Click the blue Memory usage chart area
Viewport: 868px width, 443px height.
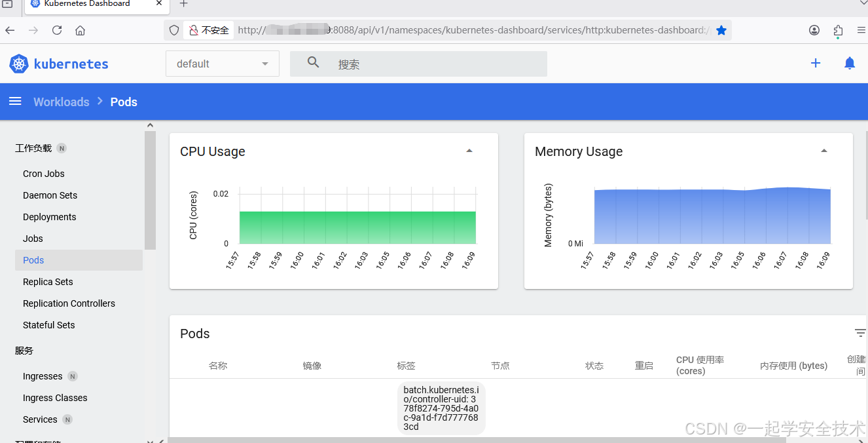point(712,216)
